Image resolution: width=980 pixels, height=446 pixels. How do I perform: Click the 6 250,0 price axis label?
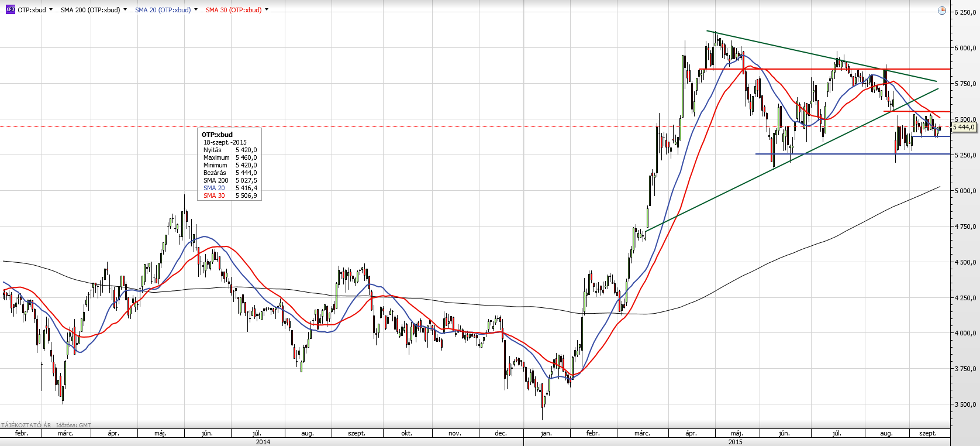coord(965,12)
